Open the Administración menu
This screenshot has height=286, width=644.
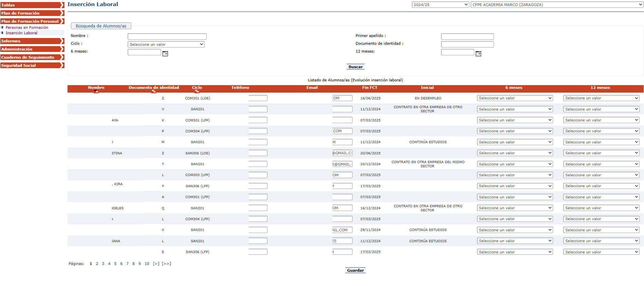pyautogui.click(x=32, y=49)
